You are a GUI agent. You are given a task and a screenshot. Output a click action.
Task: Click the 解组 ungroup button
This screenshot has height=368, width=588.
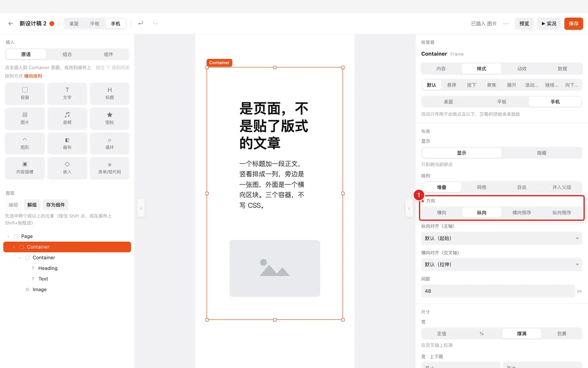click(x=32, y=205)
